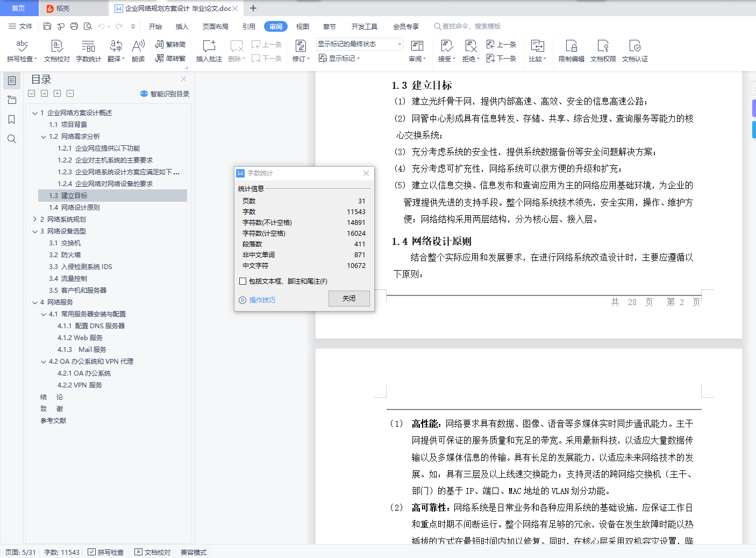Jump to 参考文献 in the outline

(53, 421)
